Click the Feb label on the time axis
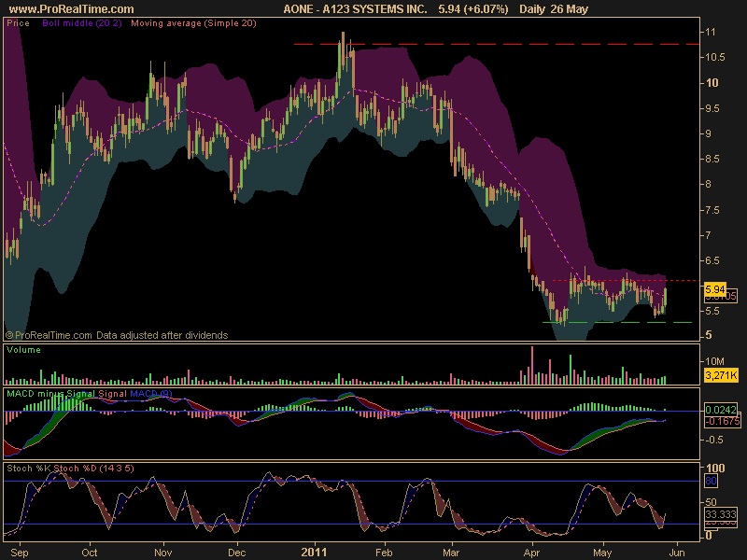The width and height of the screenshot is (747, 560). point(384,553)
